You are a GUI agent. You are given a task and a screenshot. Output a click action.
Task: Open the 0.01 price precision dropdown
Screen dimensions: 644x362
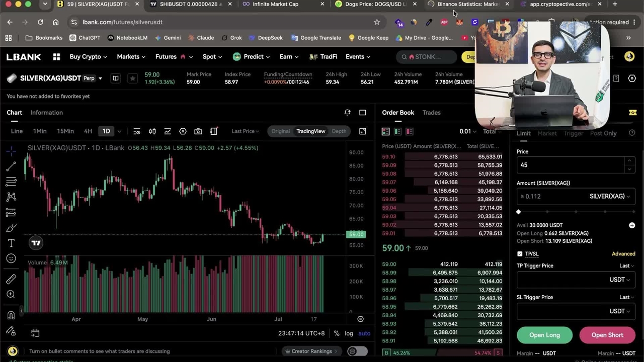click(467, 131)
